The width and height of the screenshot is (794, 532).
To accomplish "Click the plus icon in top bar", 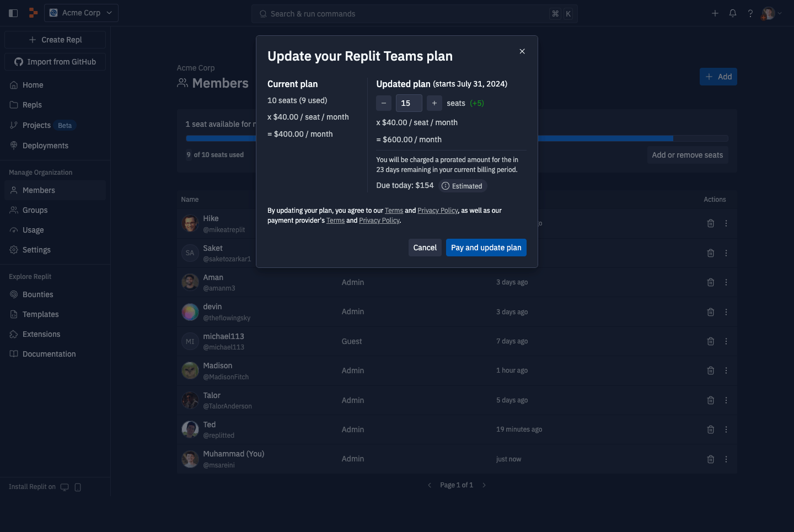I will [715, 13].
